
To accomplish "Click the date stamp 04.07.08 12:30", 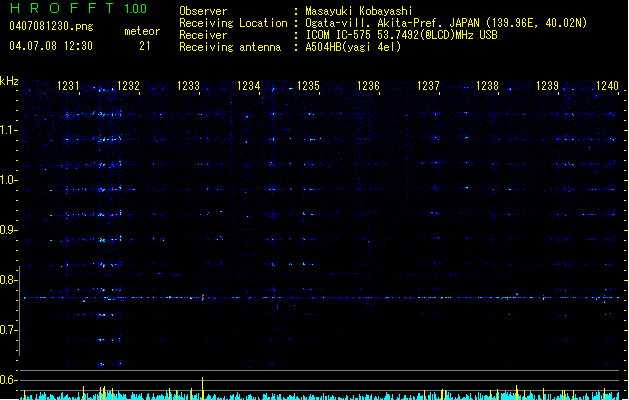I will tap(51, 46).
